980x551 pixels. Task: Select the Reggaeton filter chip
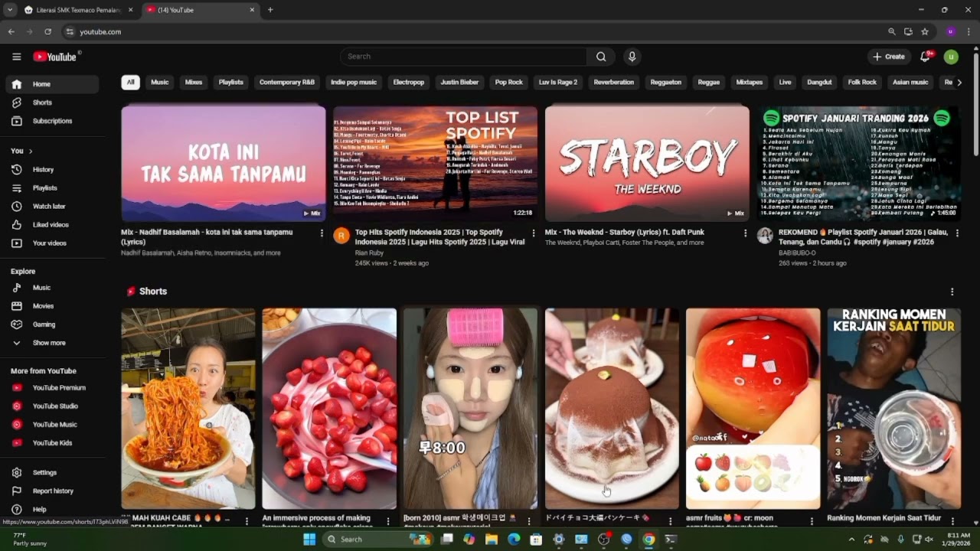point(666,83)
